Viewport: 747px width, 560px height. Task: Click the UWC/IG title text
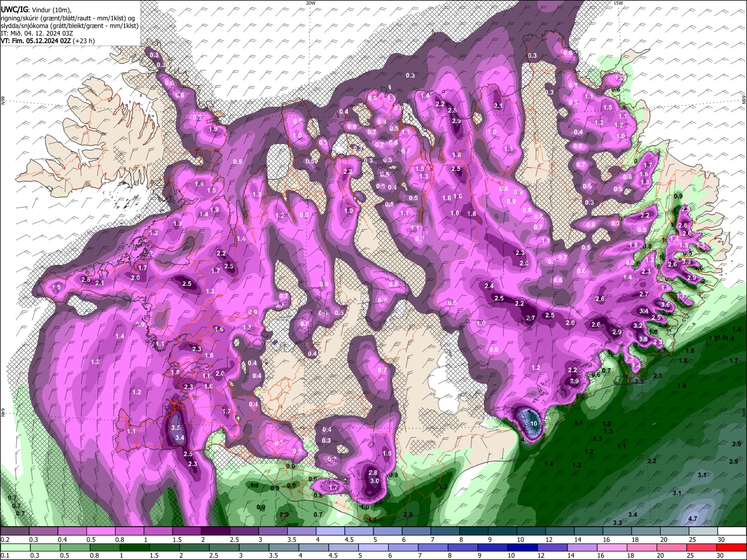coord(13,10)
